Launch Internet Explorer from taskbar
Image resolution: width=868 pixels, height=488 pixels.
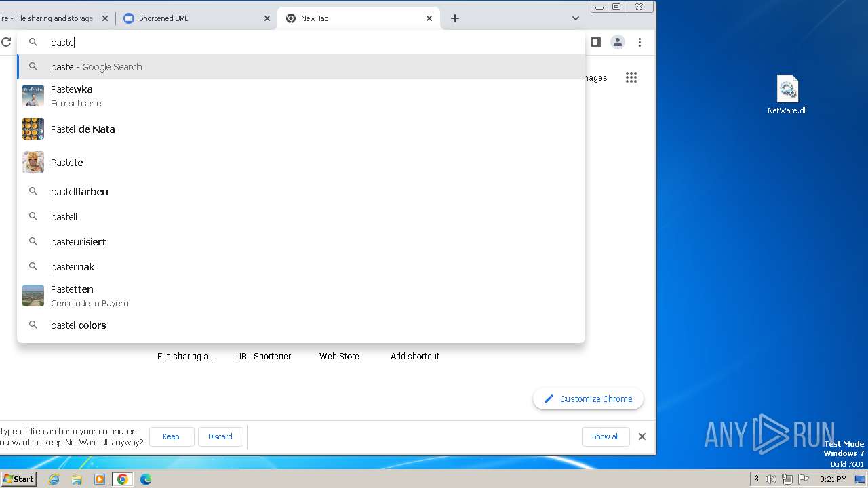pyautogui.click(x=54, y=479)
